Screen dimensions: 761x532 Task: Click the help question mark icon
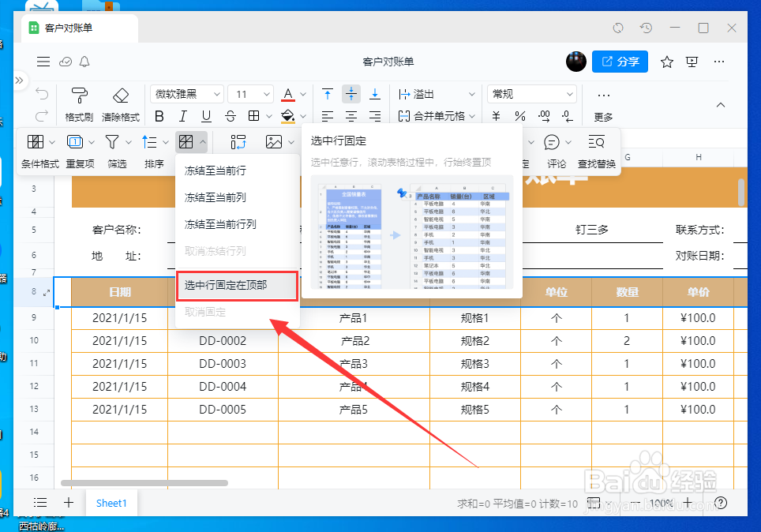point(722,503)
